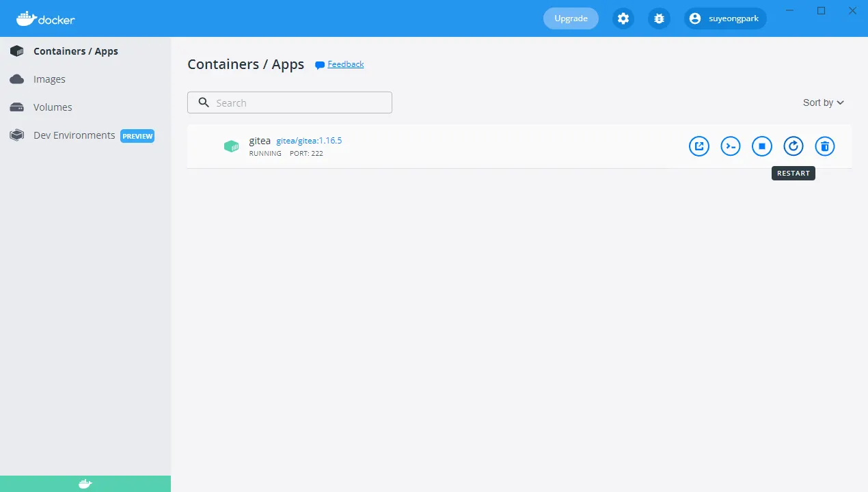
Task: Minimize the Docker Desktop window
Action: (x=790, y=10)
